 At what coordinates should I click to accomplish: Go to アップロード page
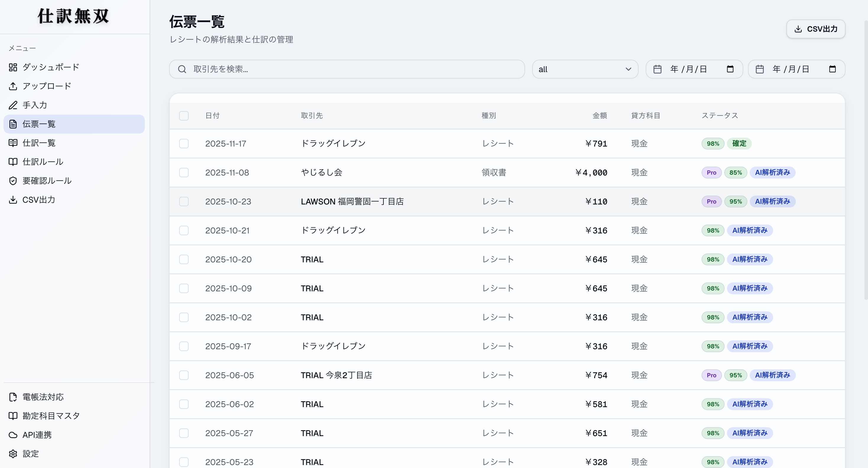74,86
